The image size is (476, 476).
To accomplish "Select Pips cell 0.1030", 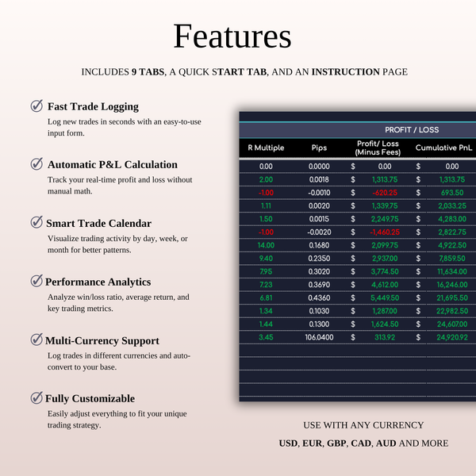I will 319,311.
